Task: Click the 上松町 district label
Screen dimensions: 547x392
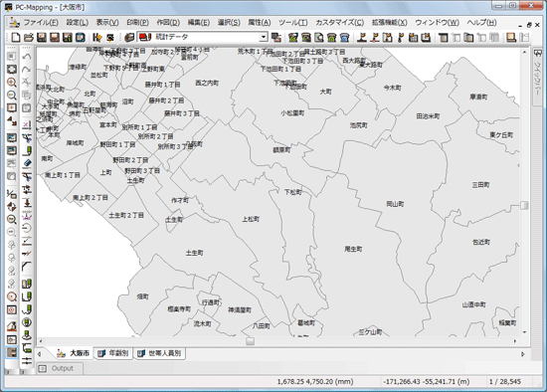Action: point(251,219)
